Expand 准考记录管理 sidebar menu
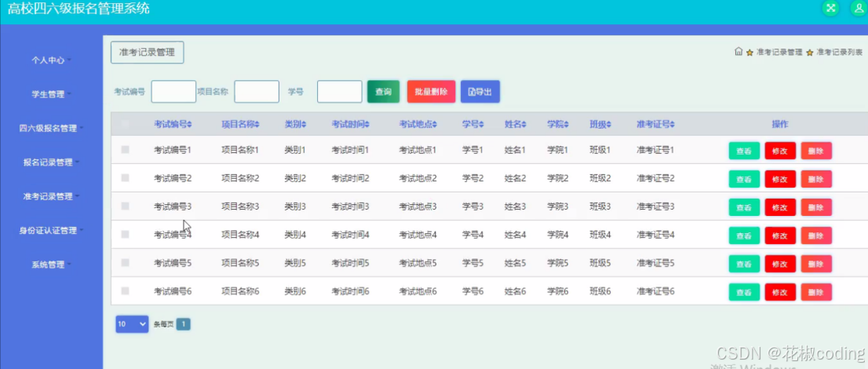The image size is (868, 369). tap(51, 197)
